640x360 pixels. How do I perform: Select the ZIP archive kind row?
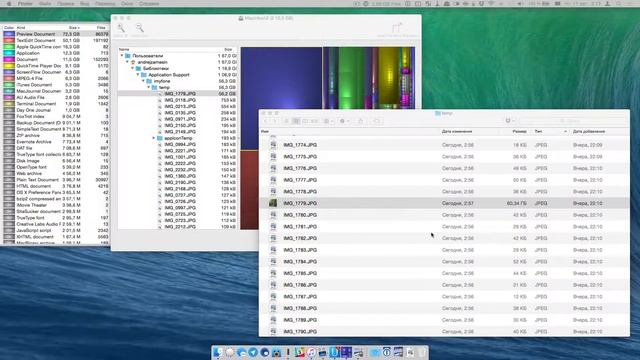coord(56,136)
